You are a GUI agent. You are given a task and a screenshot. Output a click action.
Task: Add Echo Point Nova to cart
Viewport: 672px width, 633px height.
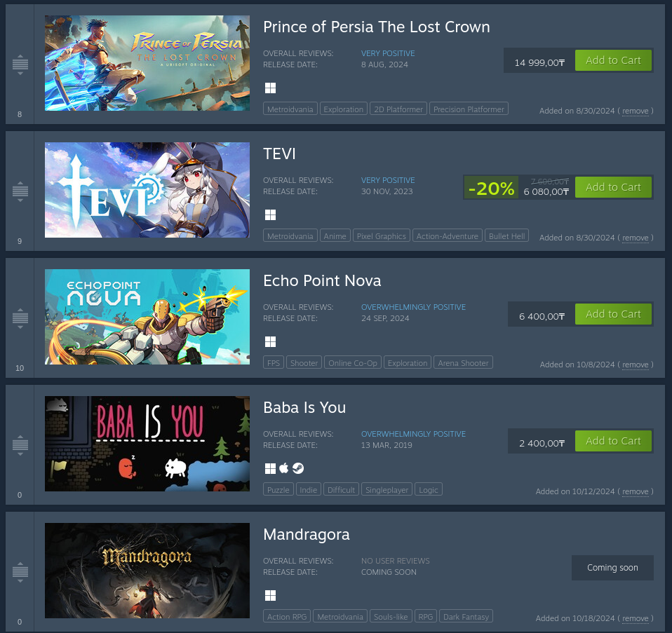tap(613, 314)
